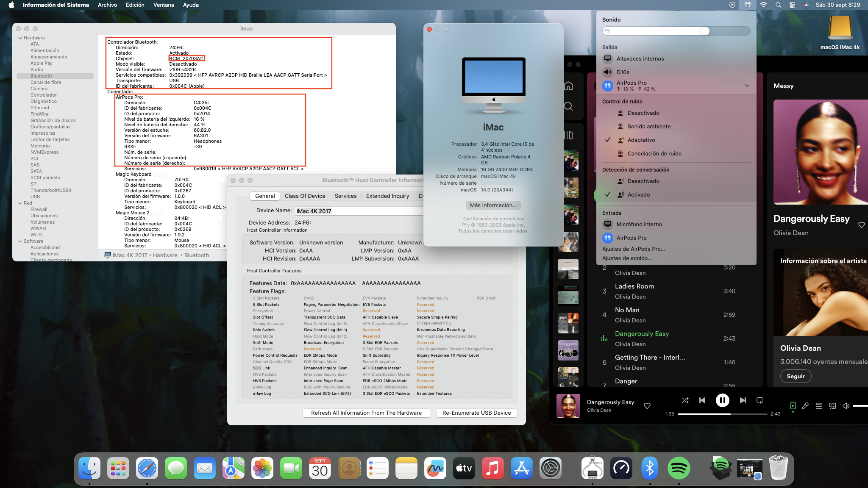Collapse the Red tree section
Viewport: 868px width, 488px height.
[20, 203]
